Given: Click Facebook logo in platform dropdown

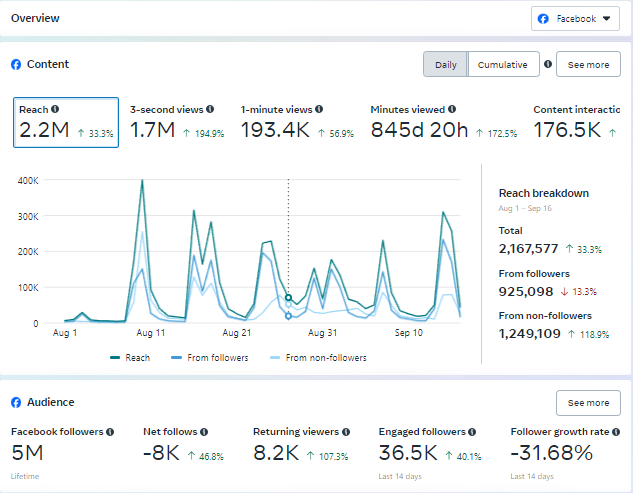Looking at the screenshot, I should coord(543,19).
